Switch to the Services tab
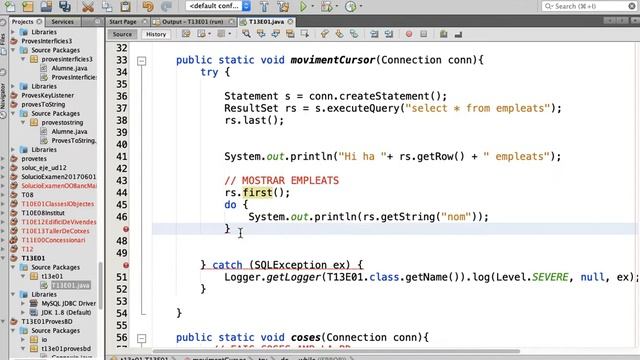 pos(62,22)
